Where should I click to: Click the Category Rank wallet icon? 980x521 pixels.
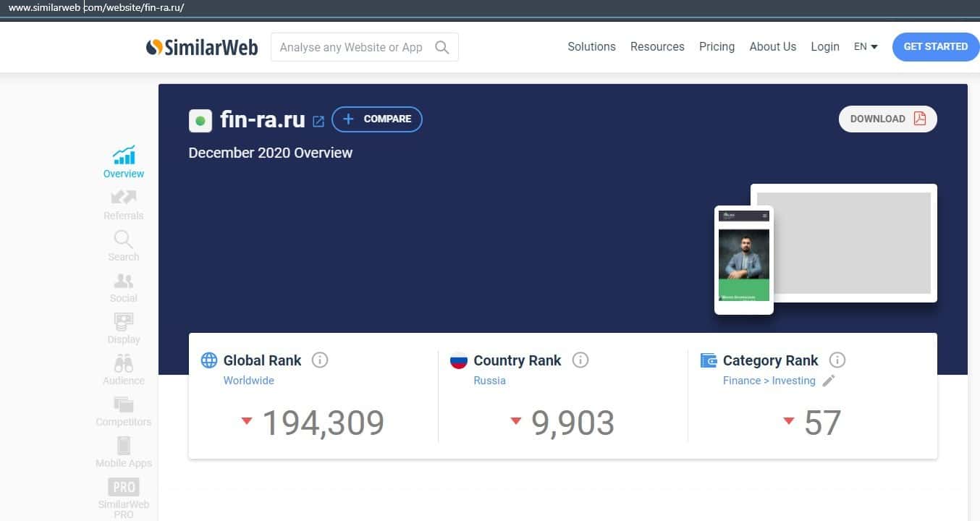pyautogui.click(x=709, y=360)
